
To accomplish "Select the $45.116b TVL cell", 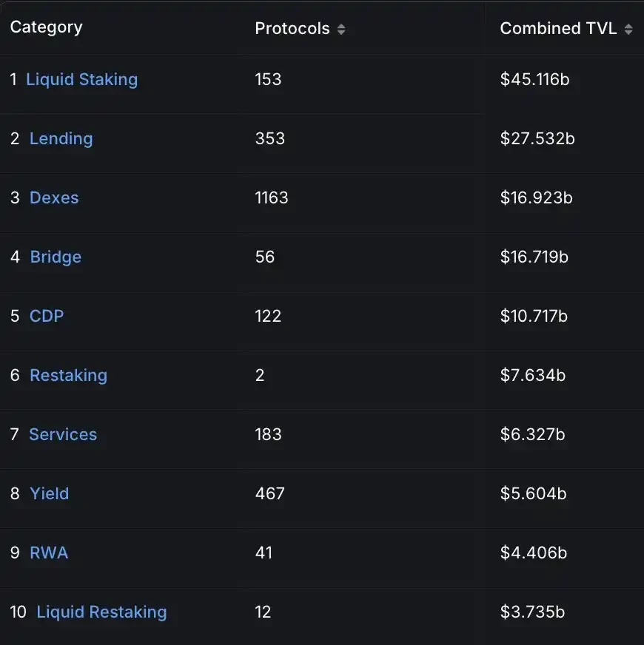I will tap(534, 79).
